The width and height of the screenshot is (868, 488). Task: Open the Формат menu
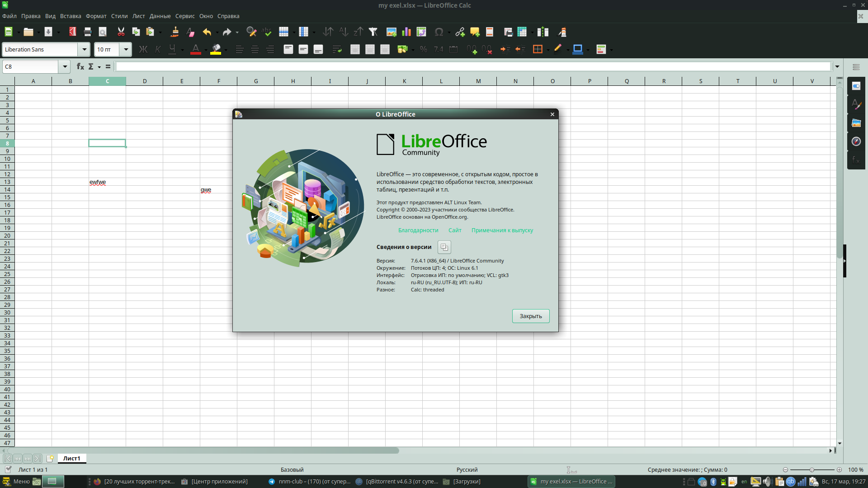click(x=96, y=16)
